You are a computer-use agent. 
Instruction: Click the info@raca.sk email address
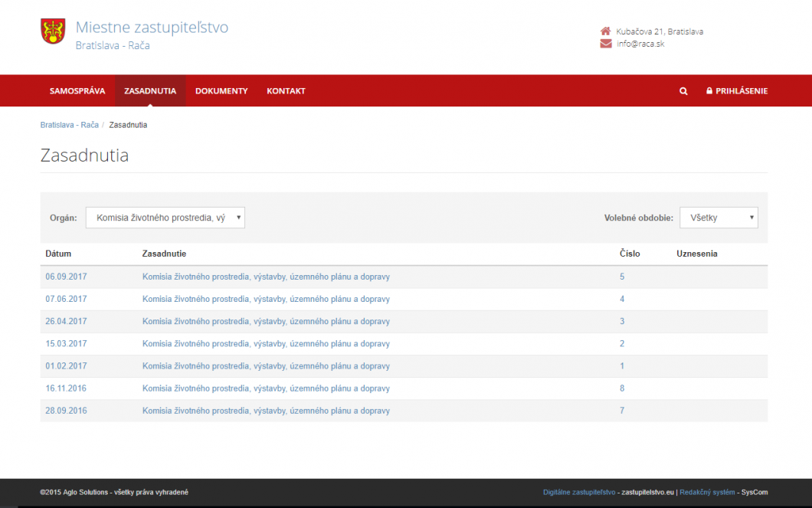640,44
